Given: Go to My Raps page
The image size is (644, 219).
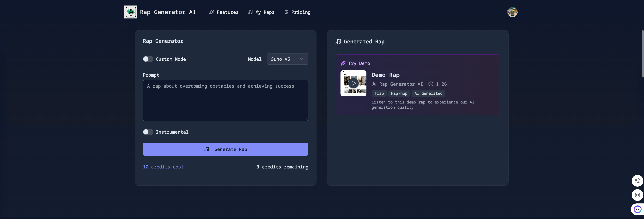Looking at the screenshot, I should (x=261, y=12).
